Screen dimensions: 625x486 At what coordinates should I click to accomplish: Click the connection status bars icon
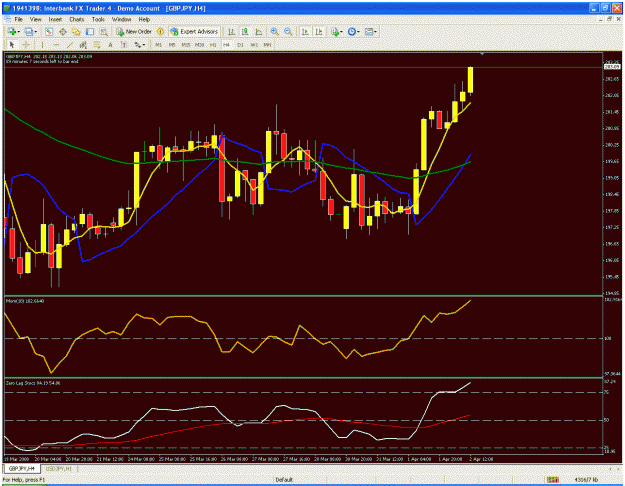click(552, 480)
